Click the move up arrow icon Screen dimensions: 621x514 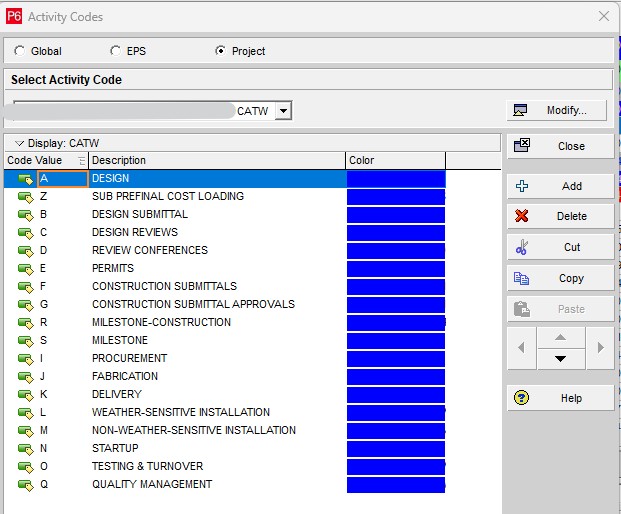(x=561, y=337)
